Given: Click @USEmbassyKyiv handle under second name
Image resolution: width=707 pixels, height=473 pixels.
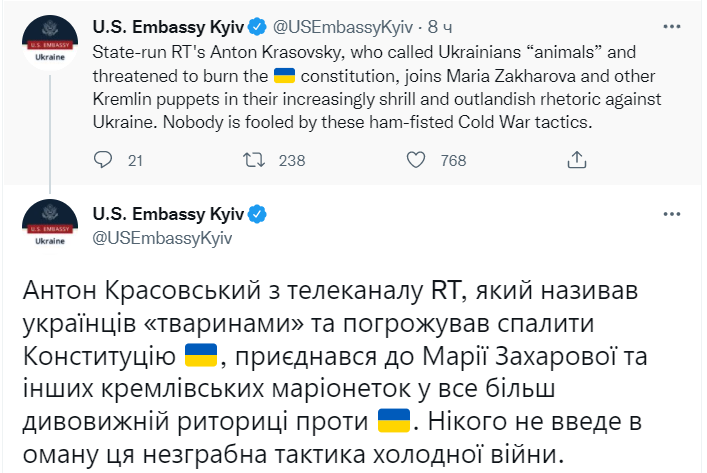Looking at the screenshot, I should [x=162, y=238].
